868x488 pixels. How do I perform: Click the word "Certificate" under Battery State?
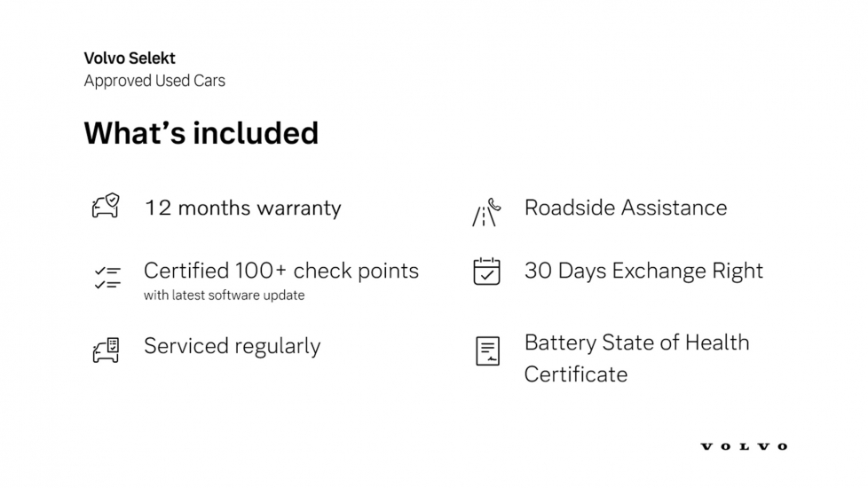[575, 374]
